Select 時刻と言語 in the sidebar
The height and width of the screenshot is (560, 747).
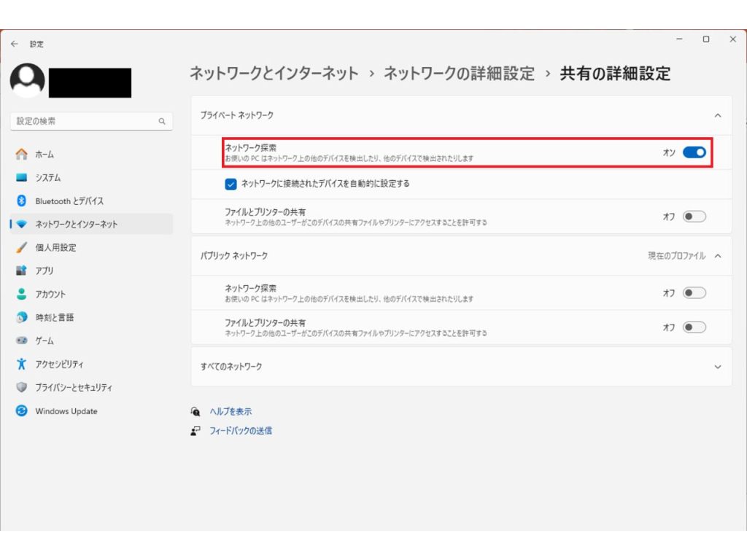(x=62, y=317)
